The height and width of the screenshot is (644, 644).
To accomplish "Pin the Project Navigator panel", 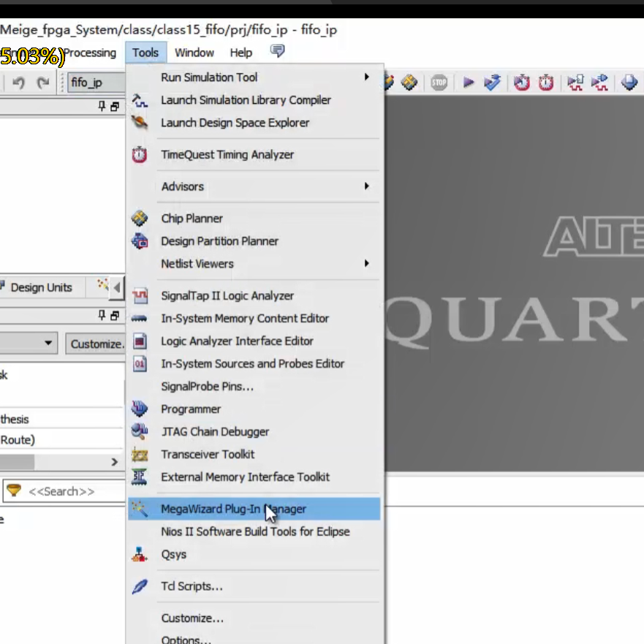I will click(x=102, y=107).
